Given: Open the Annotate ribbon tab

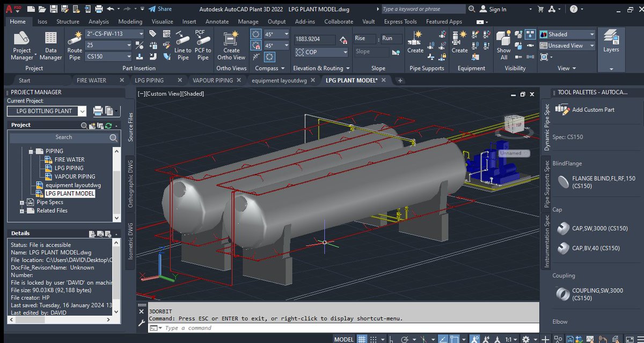Looking at the screenshot, I should coord(217,21).
